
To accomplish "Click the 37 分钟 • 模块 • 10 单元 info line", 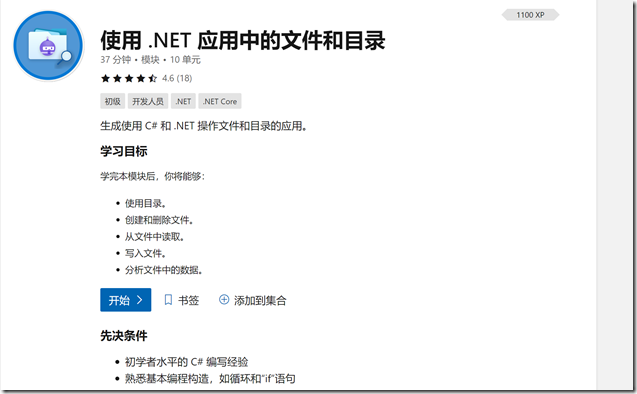I will (150, 60).
